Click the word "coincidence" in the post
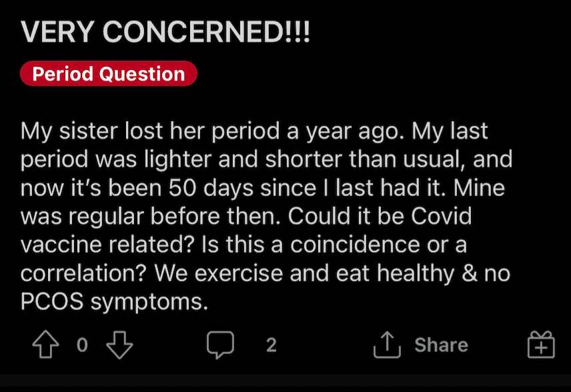 (355, 245)
